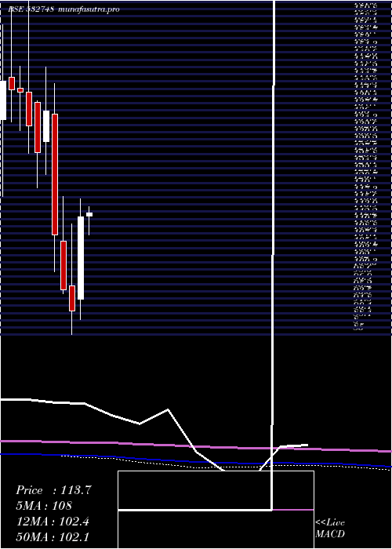Select the 50MA : 102.1 value
The height and width of the screenshot is (549, 392).
pos(53,537)
